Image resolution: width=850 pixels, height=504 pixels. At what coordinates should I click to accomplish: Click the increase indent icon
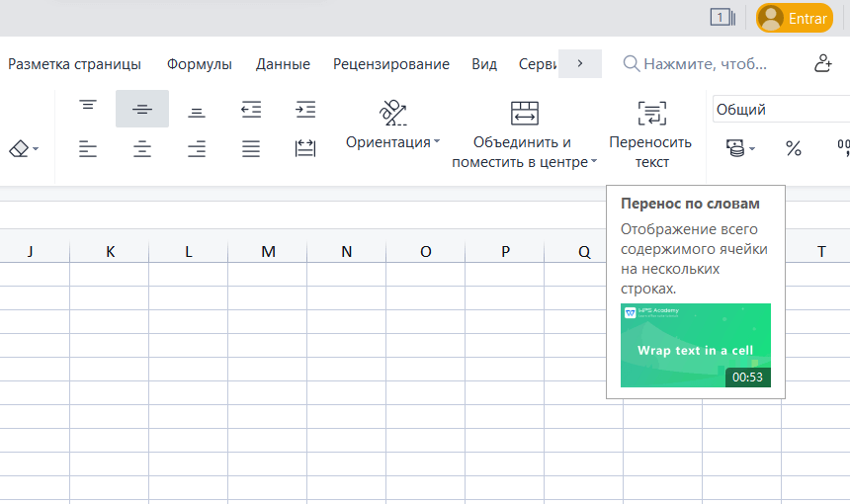pyautogui.click(x=305, y=109)
